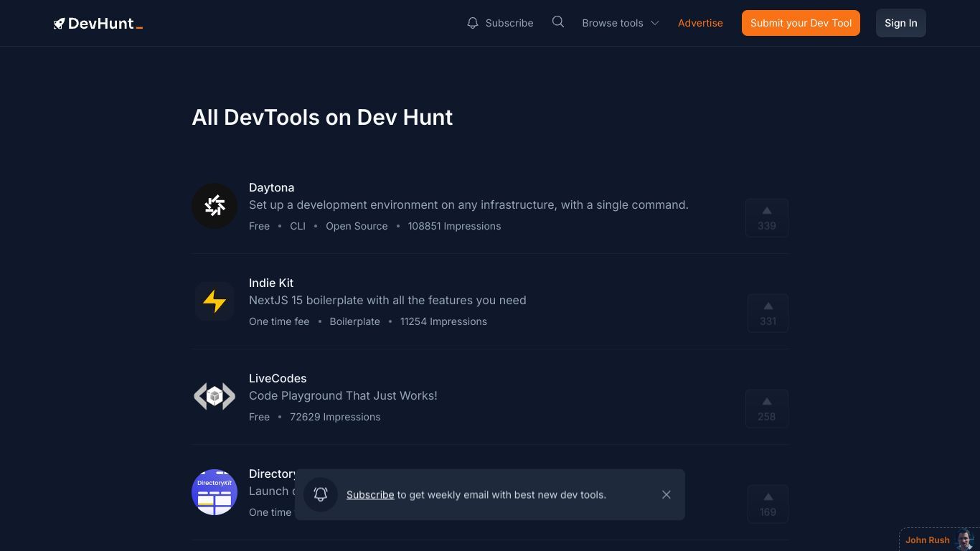Upvote Daytona with 339 votes

coord(767,218)
